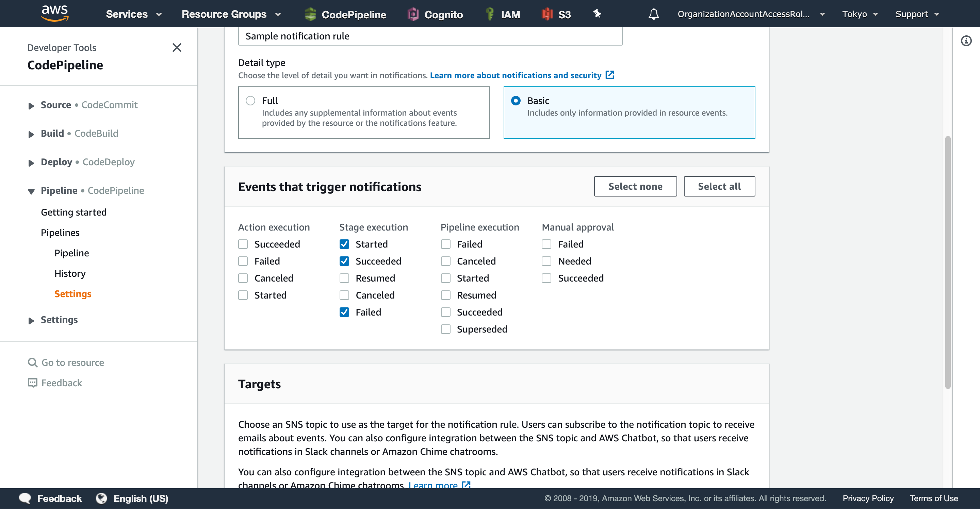The image size is (980, 509).
Task: Uncheck the Failed stage execution event
Action: 344,312
